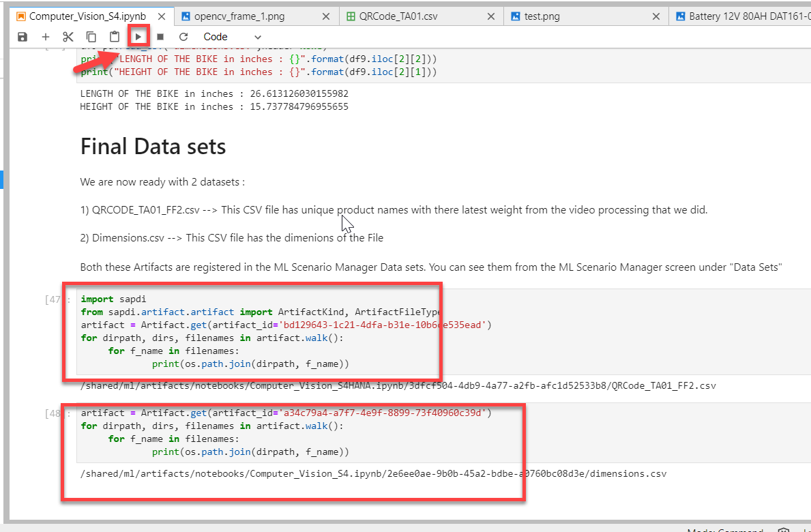This screenshot has width=811, height=532.
Task: Copy the selected cell using the toolbar
Action: tap(91, 37)
